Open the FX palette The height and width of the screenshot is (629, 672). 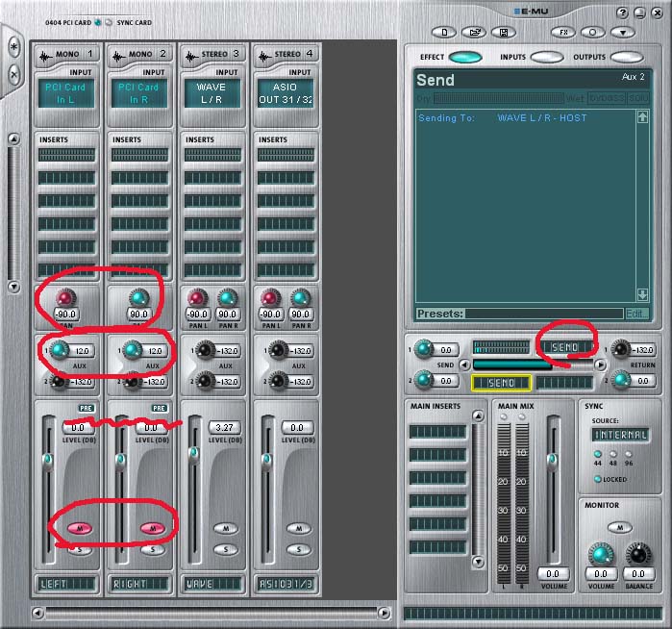coord(563,32)
